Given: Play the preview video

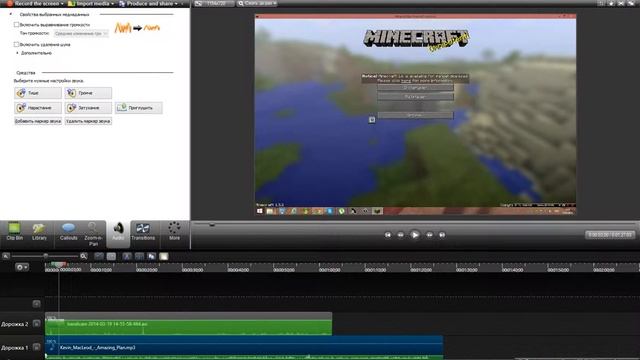Looking at the screenshot, I should 415,235.
